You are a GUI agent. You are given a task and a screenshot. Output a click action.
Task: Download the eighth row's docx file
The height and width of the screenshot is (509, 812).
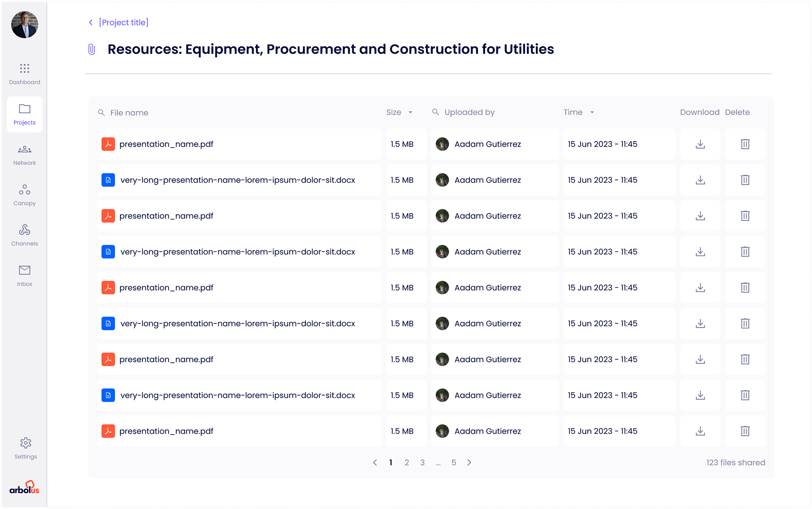click(700, 396)
